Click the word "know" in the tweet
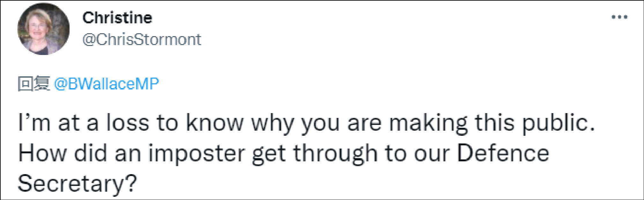 (215, 123)
